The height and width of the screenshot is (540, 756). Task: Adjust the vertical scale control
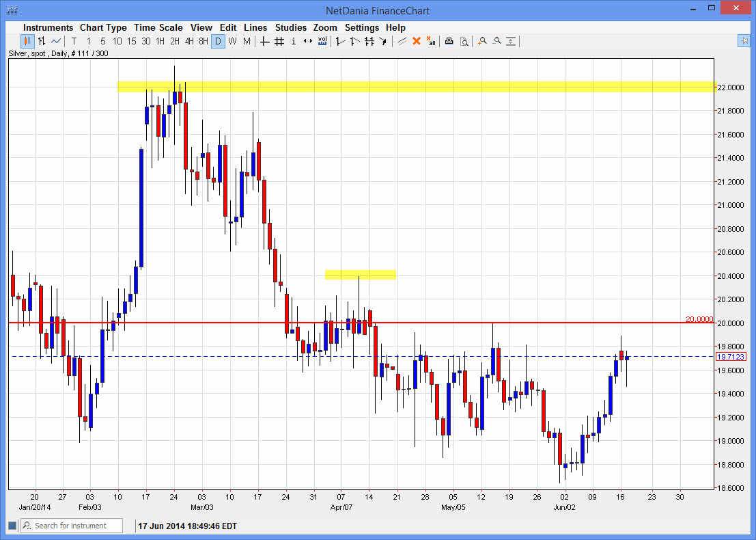click(x=512, y=41)
